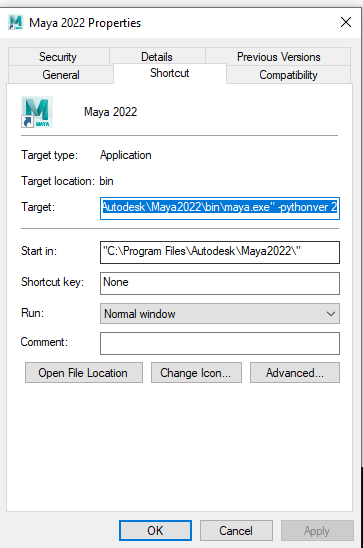This screenshot has height=548, width=363.
Task: Click into the Start in field
Action: pyautogui.click(x=220, y=252)
